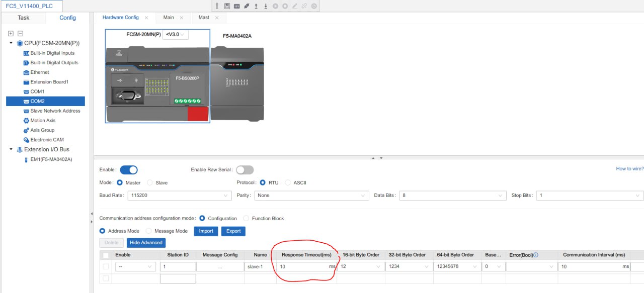Click the Extension Board1 icon
644x293 pixels.
[x=26, y=82]
